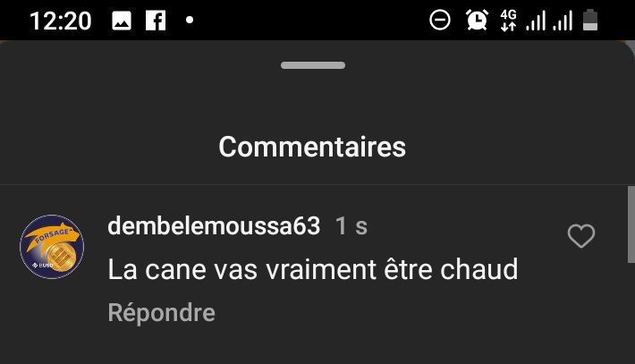This screenshot has width=635, height=364.
Task: Tap the second SIM signal strength bars
Action: click(563, 21)
